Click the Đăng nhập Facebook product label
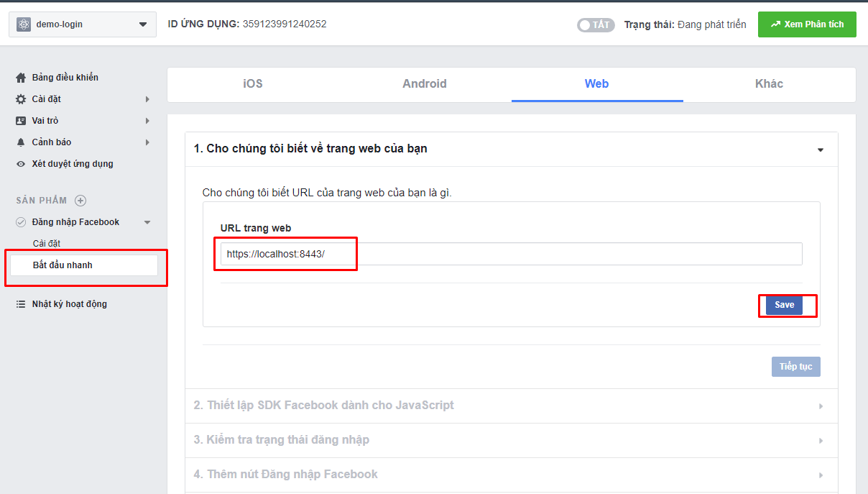The height and width of the screenshot is (494, 868). 76,222
